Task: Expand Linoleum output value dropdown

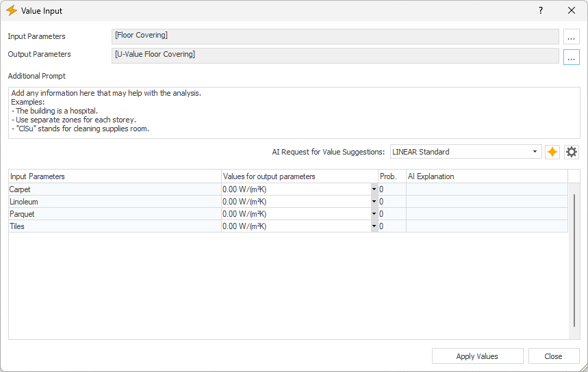Action: [x=374, y=202]
